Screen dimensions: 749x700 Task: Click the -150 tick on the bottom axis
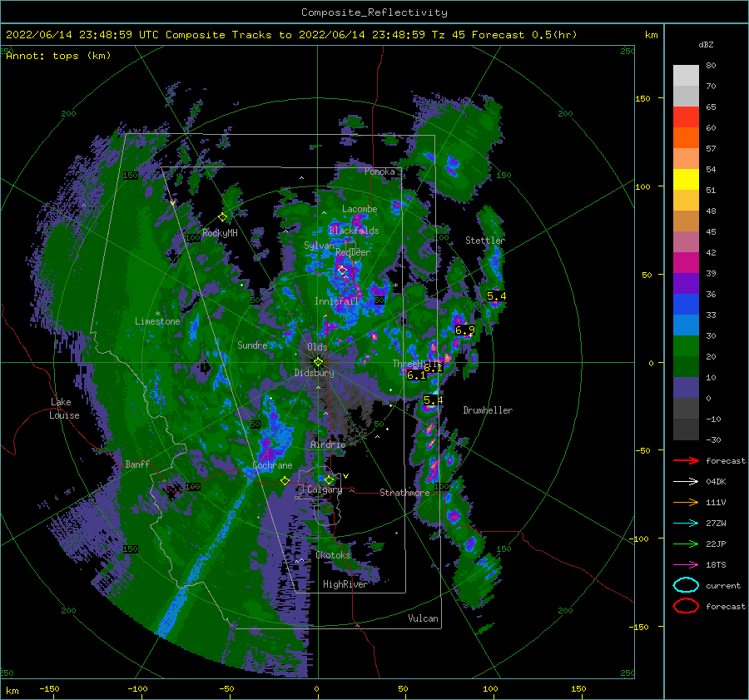coord(49,689)
